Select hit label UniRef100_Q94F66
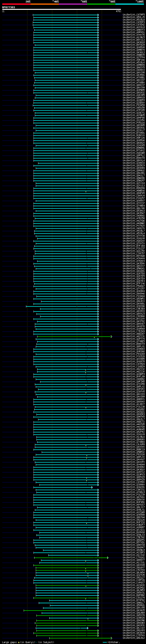 (x=134, y=118)
